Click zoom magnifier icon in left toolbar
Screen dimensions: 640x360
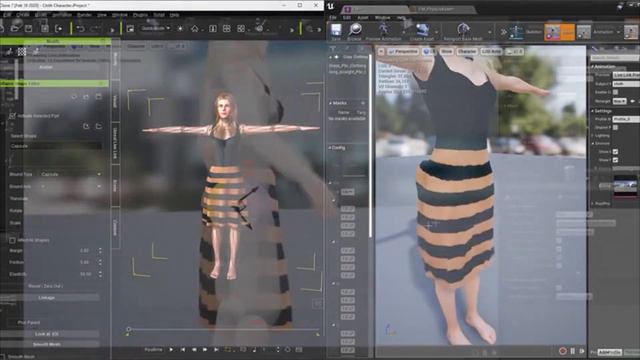(x=310, y=29)
